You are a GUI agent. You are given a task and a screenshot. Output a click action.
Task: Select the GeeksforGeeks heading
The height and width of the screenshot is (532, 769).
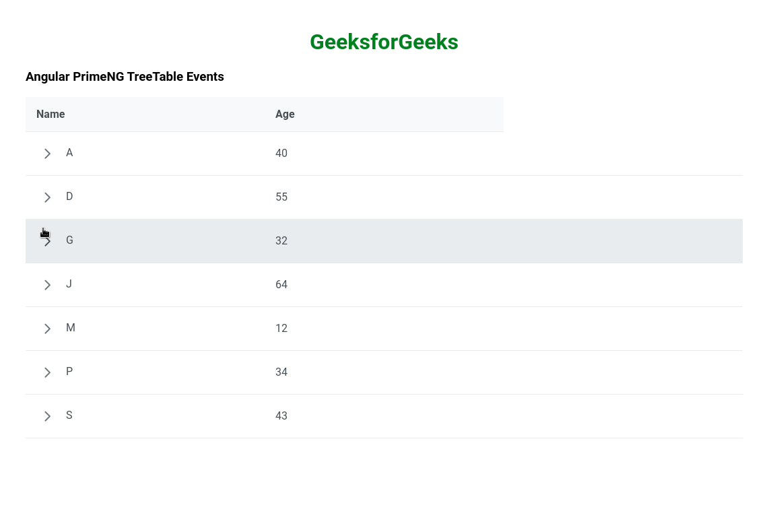384,42
